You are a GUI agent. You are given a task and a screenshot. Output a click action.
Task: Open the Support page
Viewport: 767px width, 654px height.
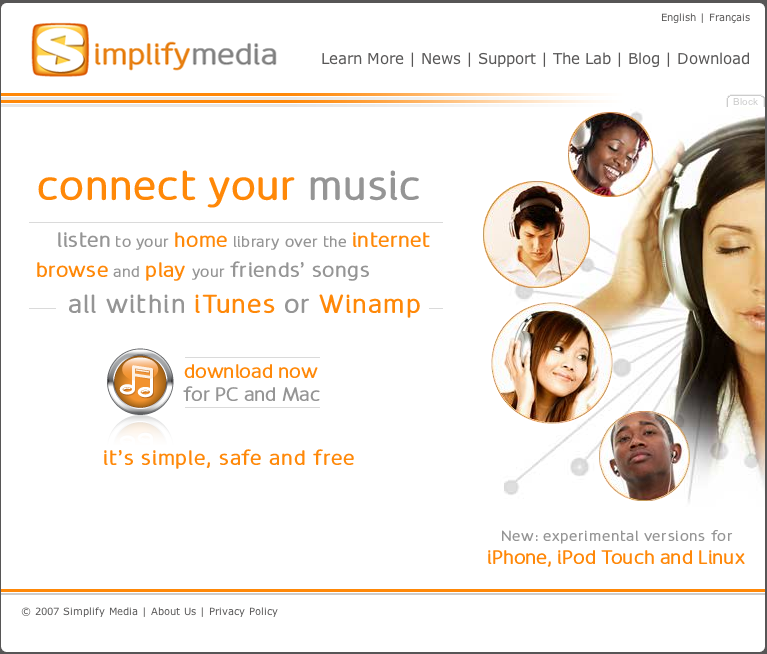tap(507, 59)
